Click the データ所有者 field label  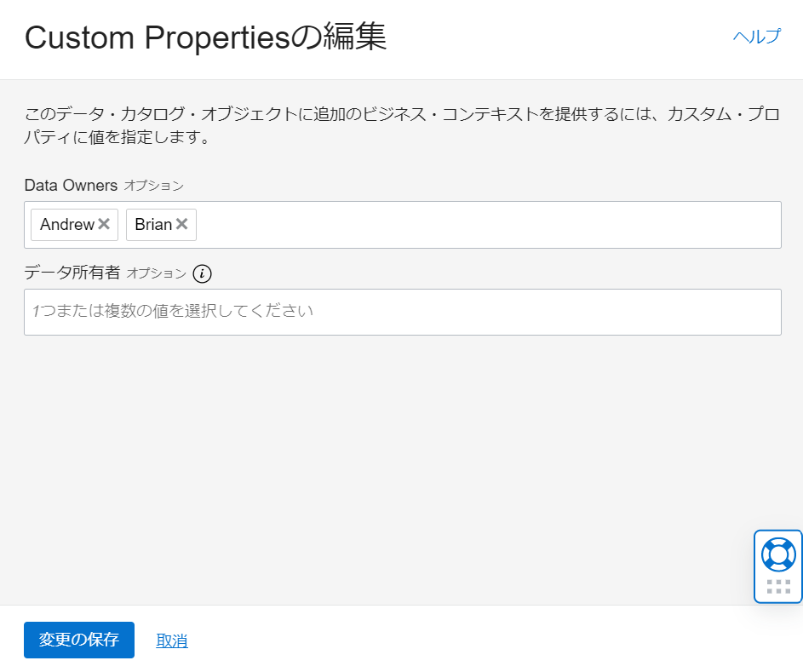click(72, 273)
